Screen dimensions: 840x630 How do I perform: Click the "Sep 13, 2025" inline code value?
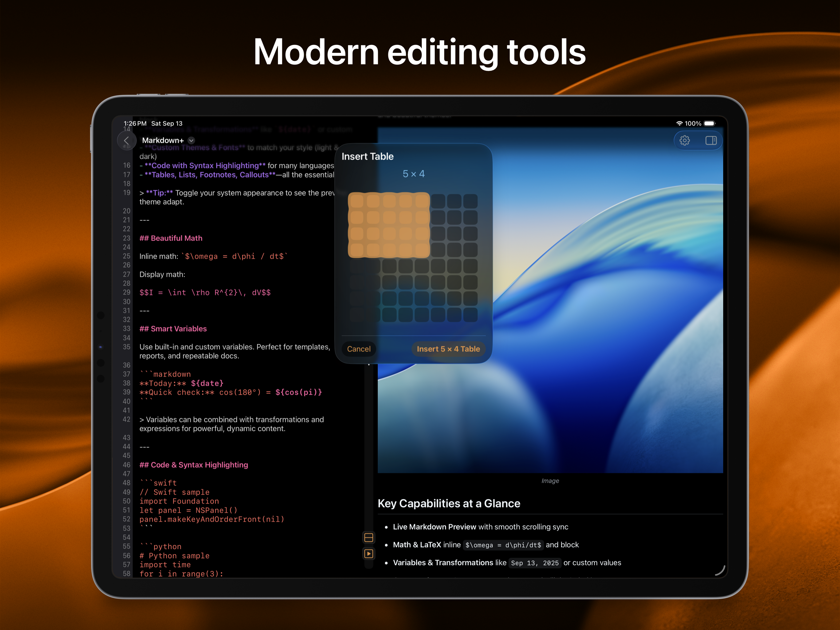click(x=535, y=563)
